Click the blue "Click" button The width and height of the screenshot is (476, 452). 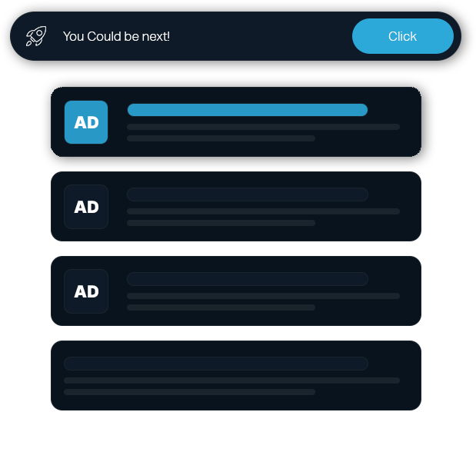tap(402, 36)
